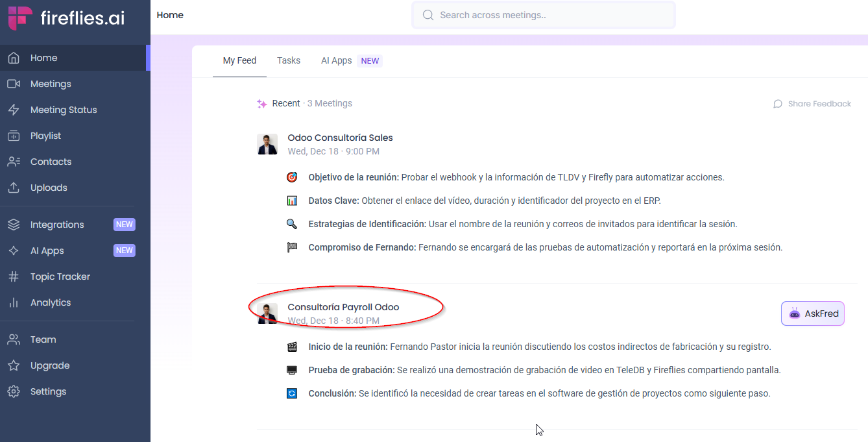Open Settings with the gear icon
The width and height of the screenshot is (868, 442).
click(14, 391)
